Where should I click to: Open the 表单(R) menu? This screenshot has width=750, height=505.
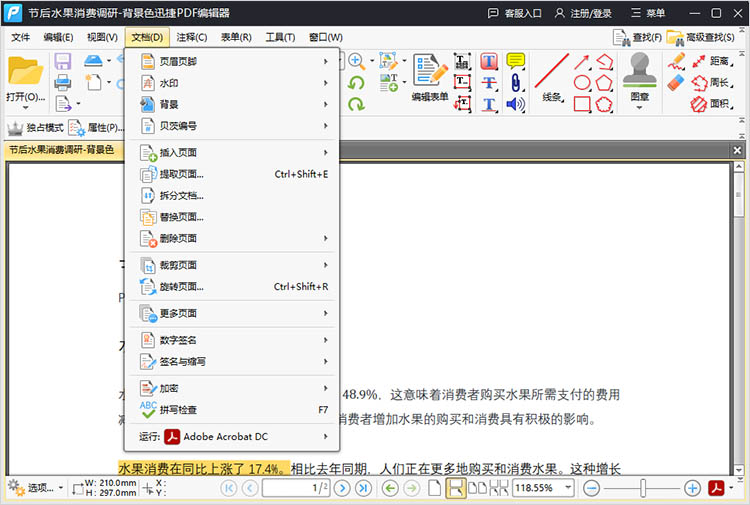coord(236,37)
